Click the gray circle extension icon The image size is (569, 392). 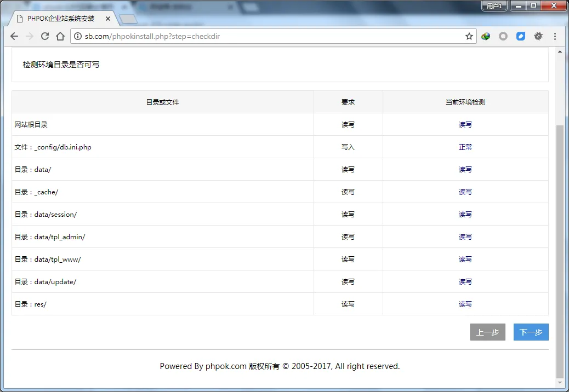click(x=503, y=36)
